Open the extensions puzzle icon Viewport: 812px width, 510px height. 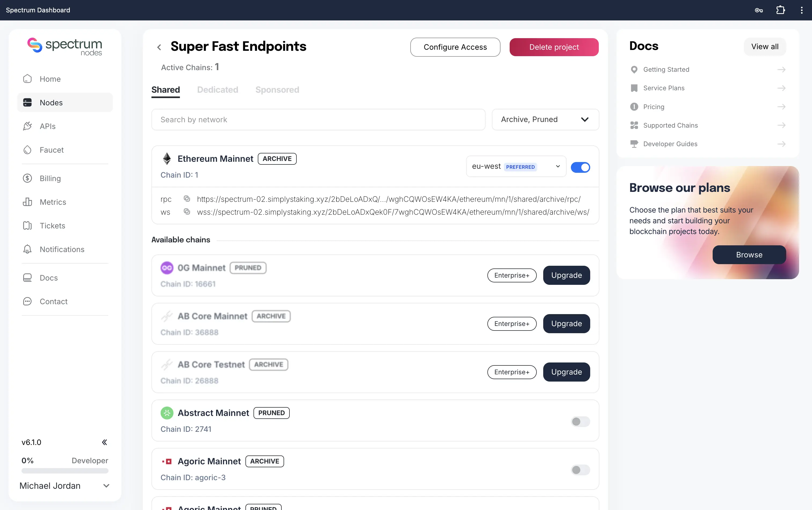[780, 10]
